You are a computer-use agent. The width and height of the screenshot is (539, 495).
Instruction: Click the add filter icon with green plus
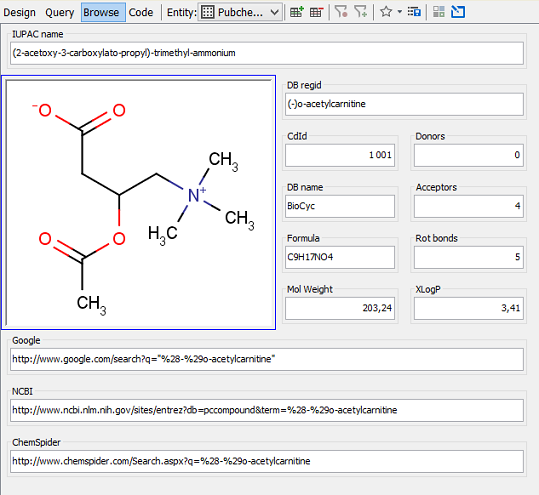click(x=361, y=12)
